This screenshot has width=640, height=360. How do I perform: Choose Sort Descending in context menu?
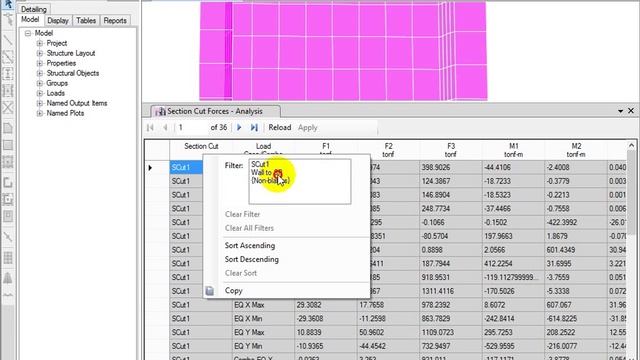coord(252,259)
